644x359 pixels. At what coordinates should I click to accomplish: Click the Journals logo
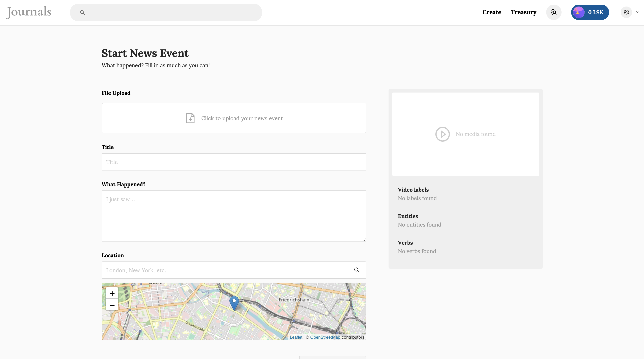coord(29,12)
